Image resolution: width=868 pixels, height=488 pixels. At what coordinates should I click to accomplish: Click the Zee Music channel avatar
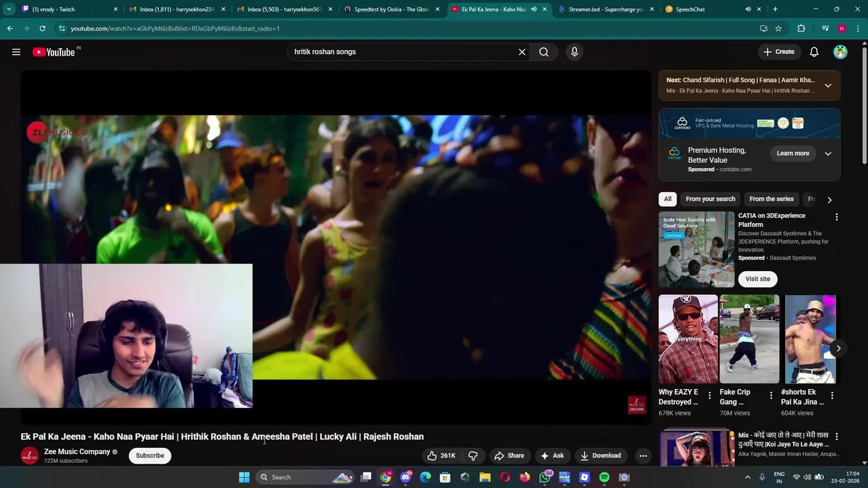coord(29,455)
